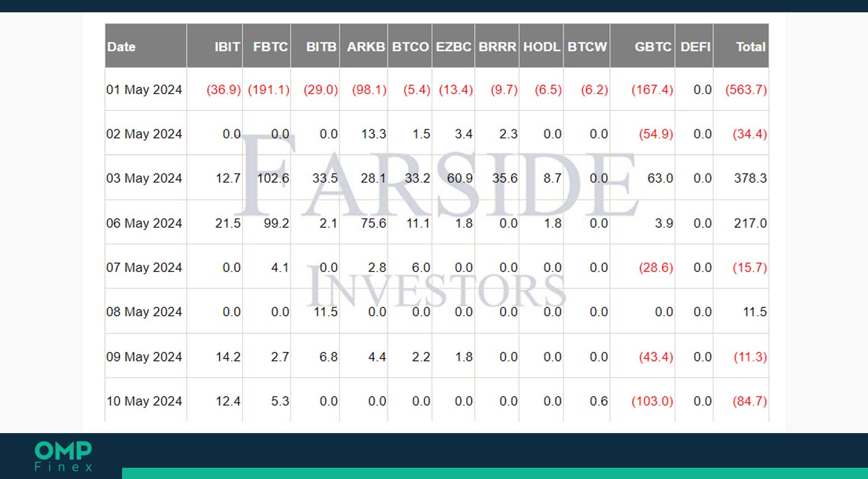
Task: Click the 12.7 IBIT value
Action: click(x=228, y=178)
